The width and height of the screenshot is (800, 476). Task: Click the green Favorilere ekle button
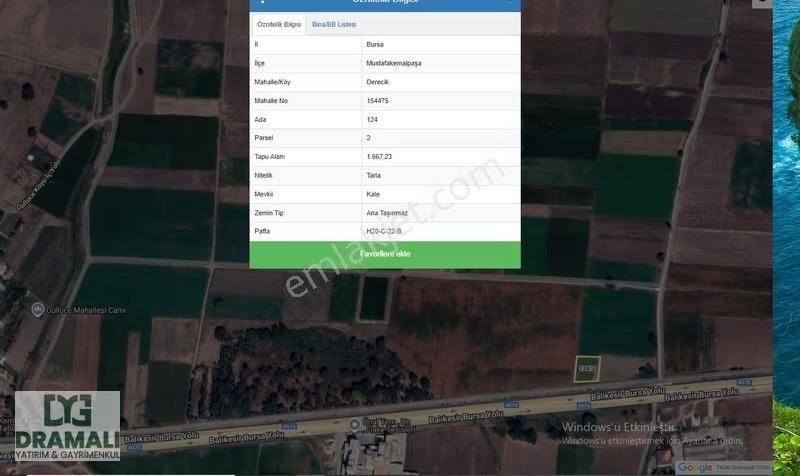pos(385,254)
